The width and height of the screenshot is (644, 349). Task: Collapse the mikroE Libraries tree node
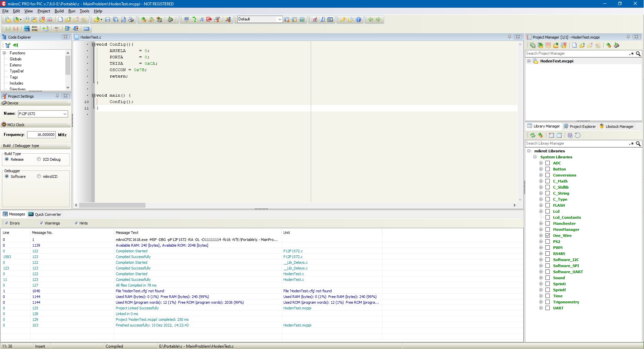(529, 151)
